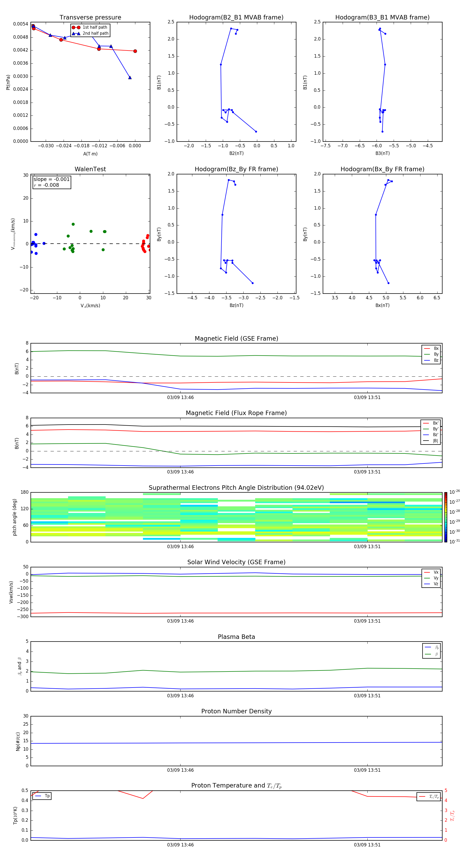Click the "Proton Temperature and Te/Tp" title
The image size is (473, 868).
[236, 786]
